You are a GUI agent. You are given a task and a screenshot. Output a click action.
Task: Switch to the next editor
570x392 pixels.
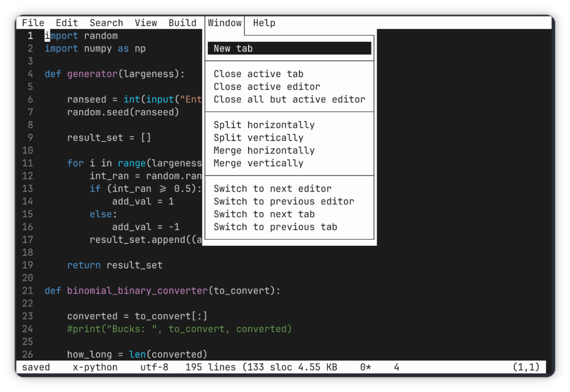(x=272, y=188)
